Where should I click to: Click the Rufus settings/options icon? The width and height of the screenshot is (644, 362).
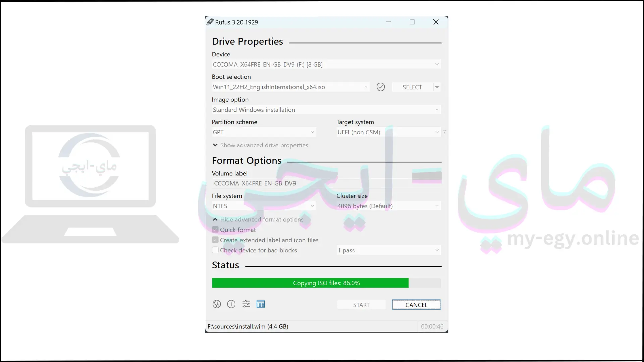point(246,304)
